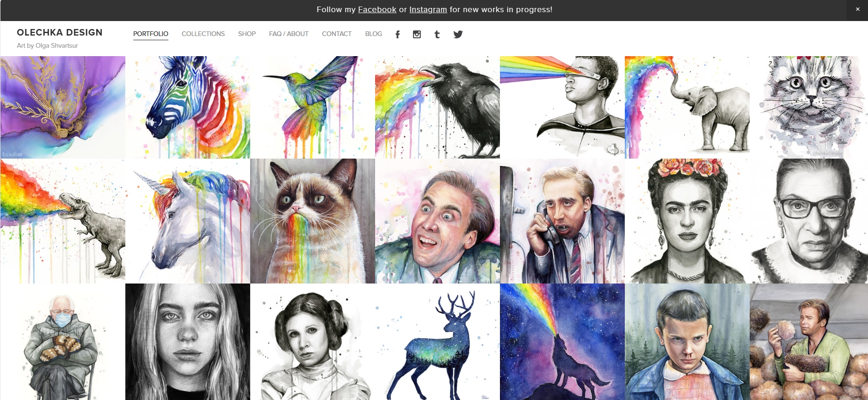This screenshot has height=400, width=868.
Task: Select the Portfolio menu item
Action: pos(151,34)
